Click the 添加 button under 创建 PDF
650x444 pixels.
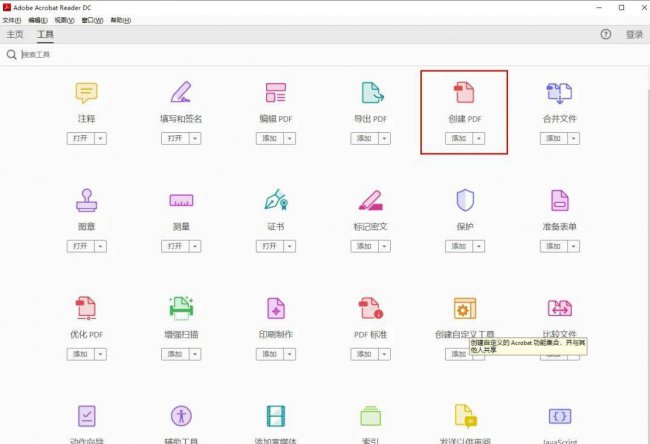point(459,138)
